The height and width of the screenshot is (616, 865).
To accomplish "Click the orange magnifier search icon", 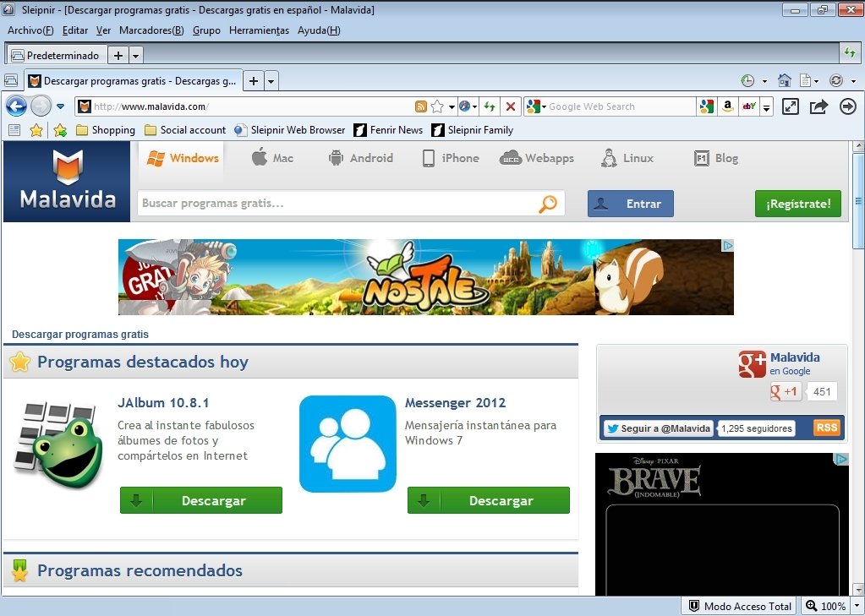I will tap(548, 204).
